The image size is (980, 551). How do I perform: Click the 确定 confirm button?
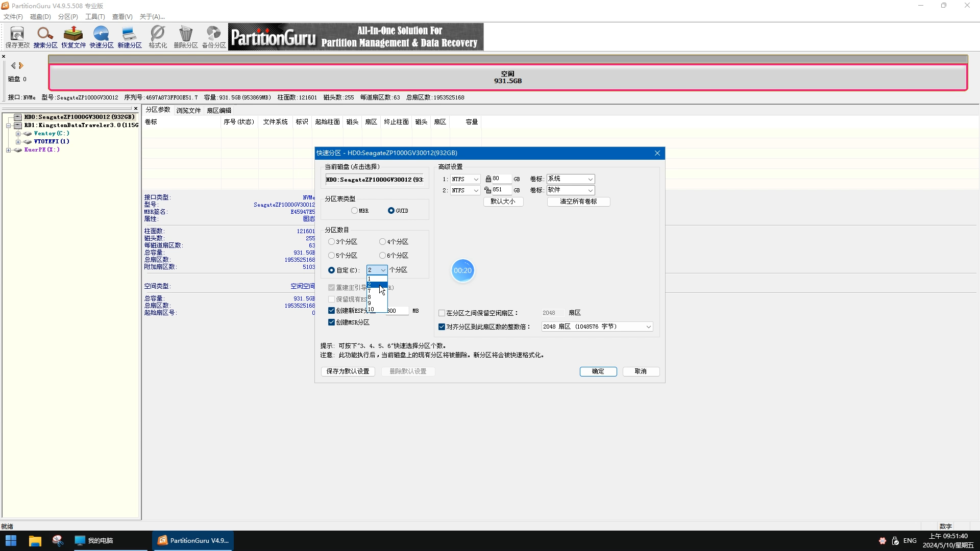(x=598, y=371)
